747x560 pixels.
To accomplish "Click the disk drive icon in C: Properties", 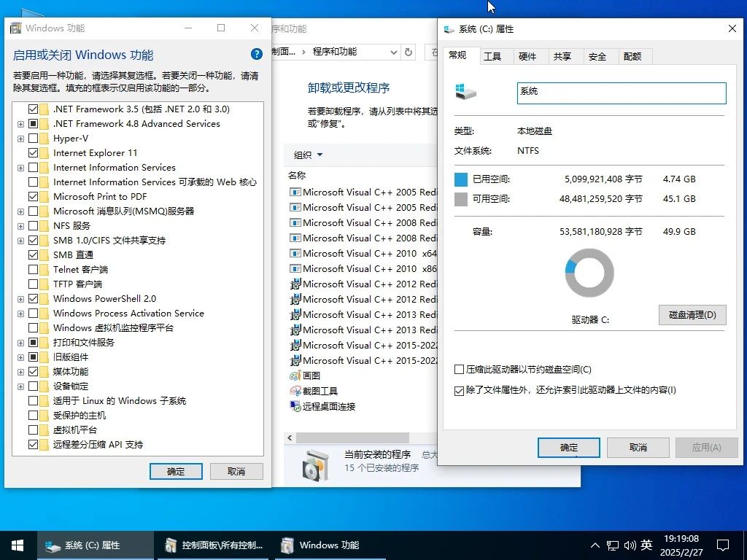I will click(x=465, y=91).
